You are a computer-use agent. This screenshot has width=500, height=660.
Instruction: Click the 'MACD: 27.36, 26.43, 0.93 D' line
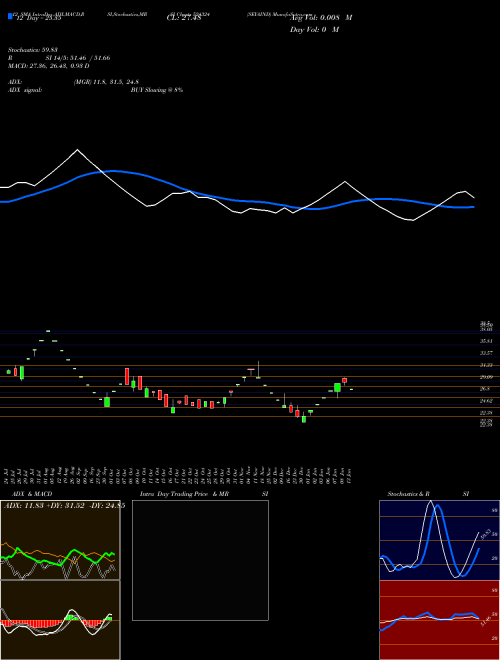[x=49, y=66]
